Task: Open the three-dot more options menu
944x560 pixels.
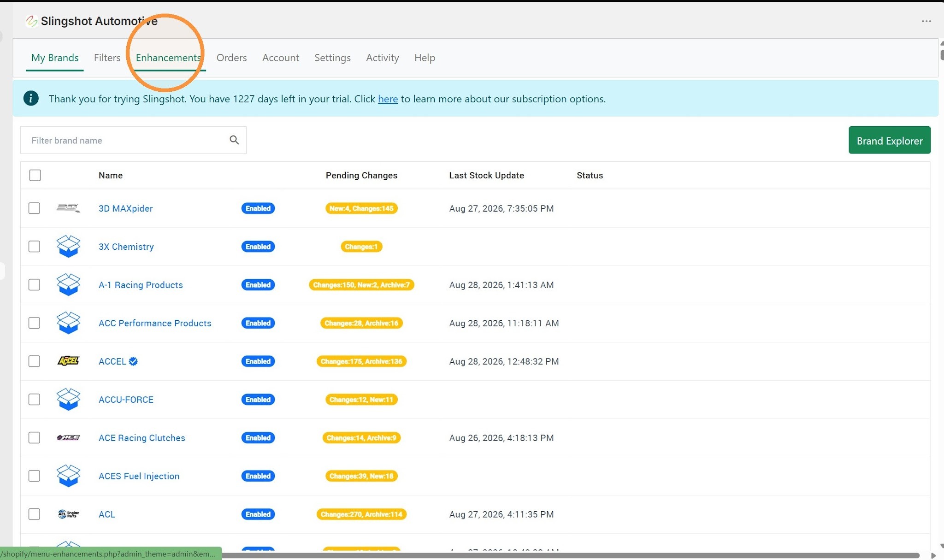Action: click(x=926, y=21)
